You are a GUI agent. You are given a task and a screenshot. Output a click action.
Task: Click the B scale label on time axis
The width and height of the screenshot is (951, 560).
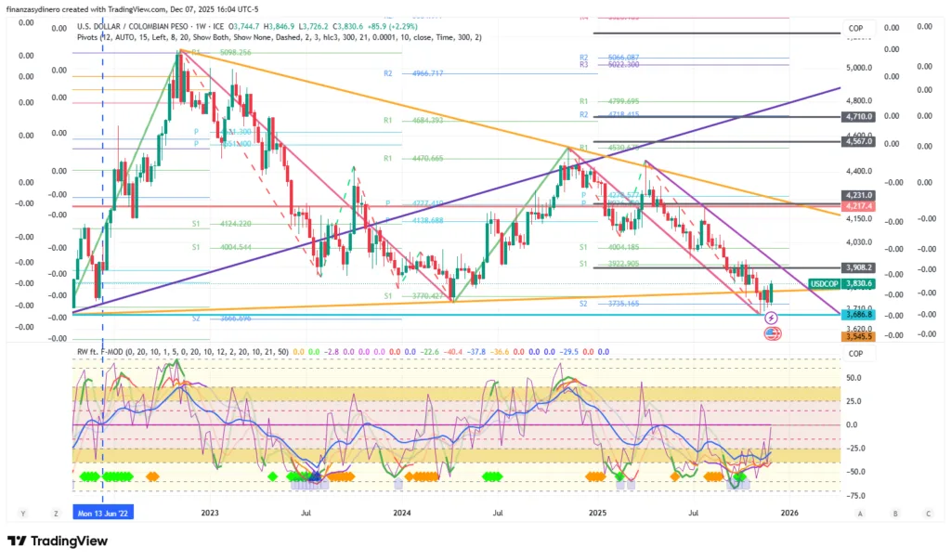894,513
